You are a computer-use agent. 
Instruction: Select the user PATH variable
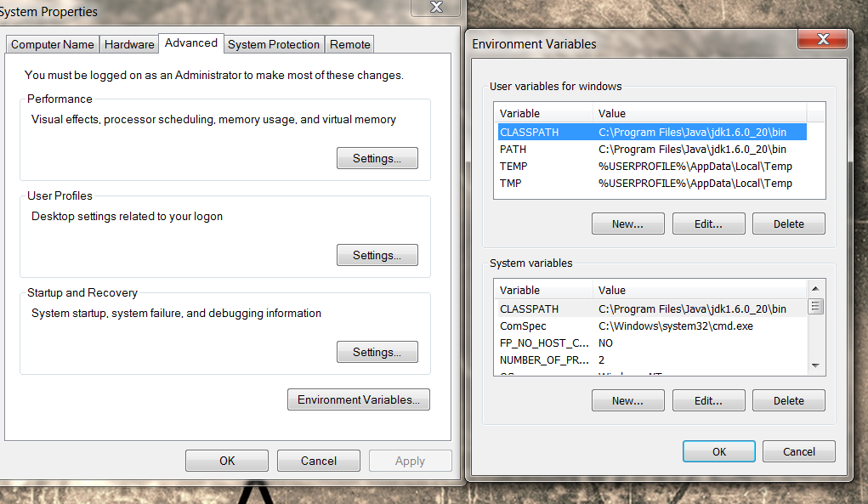[652, 150]
